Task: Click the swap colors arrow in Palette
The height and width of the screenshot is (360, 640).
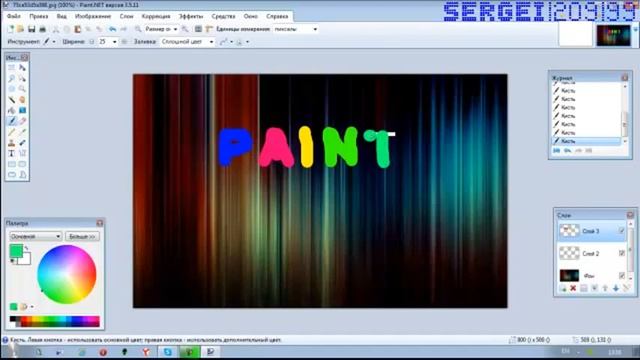Action: tap(27, 248)
